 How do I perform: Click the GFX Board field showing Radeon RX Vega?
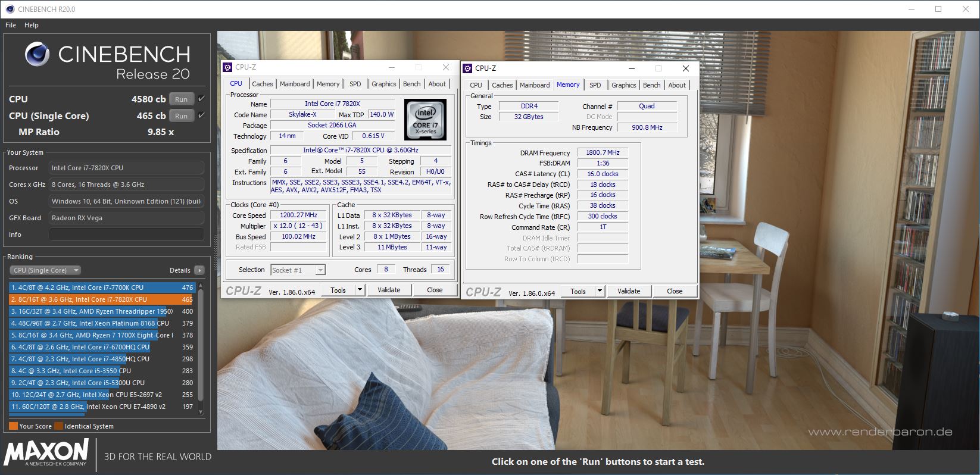tap(126, 218)
